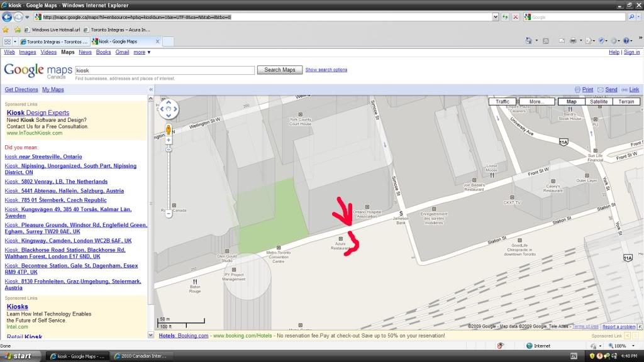Click the chain icon next to Link
Screen dimensions: 644x362
tap(625, 89)
